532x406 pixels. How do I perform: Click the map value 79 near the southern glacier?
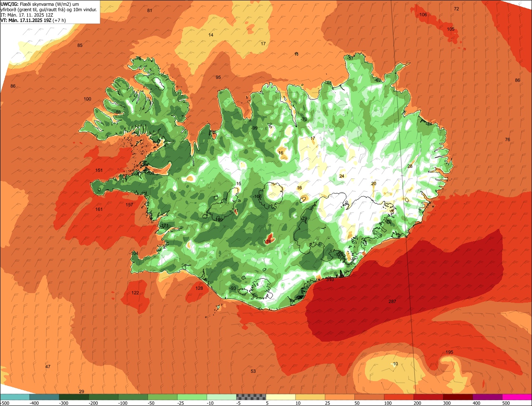(x=304, y=218)
